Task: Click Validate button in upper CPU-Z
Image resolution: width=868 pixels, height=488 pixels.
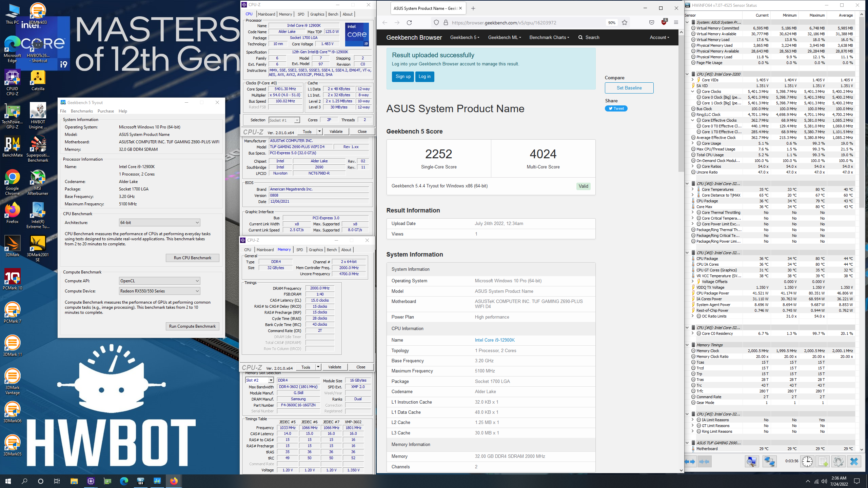Action: coord(336,131)
